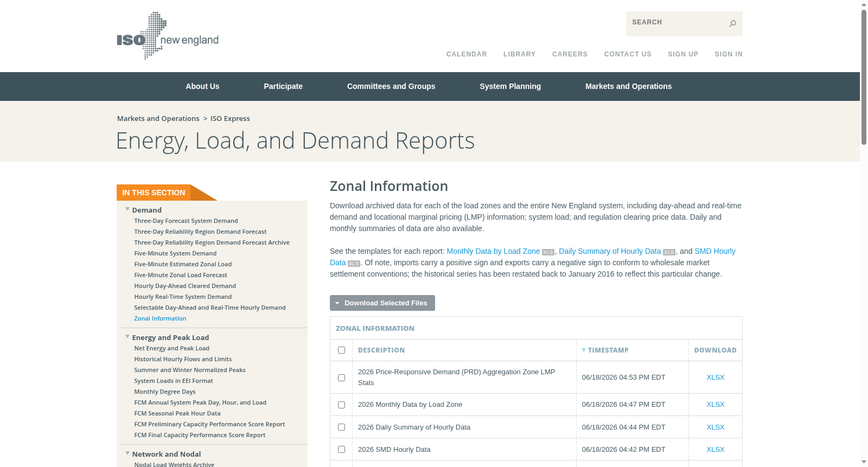Open the Download Selected Files dropdown

pos(382,303)
